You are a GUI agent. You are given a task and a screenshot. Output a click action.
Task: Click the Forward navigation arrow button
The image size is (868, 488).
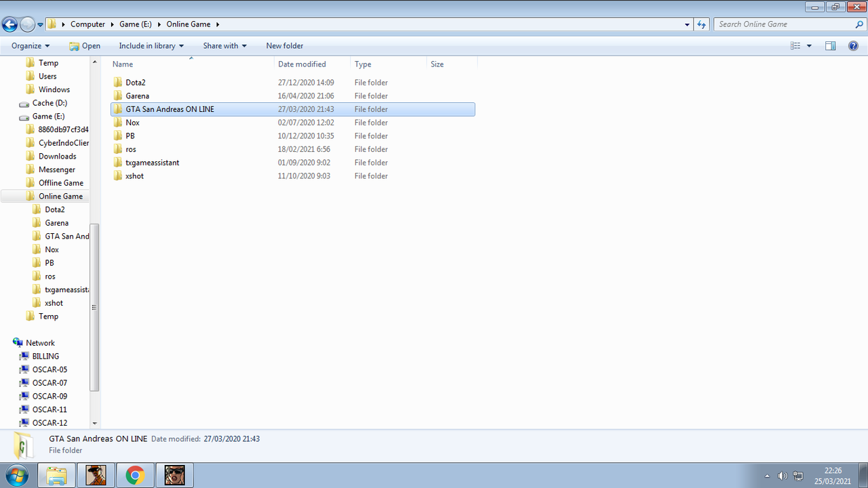click(27, 24)
